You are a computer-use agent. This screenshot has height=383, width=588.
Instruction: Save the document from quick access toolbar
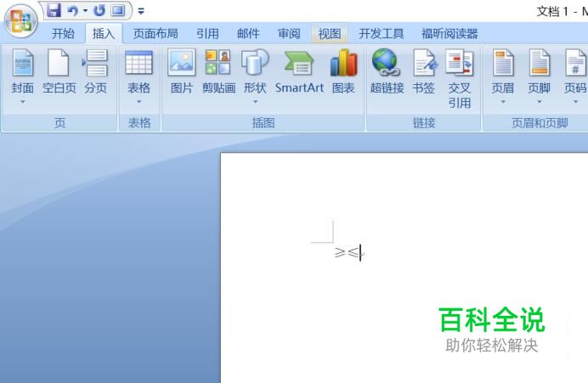54,10
